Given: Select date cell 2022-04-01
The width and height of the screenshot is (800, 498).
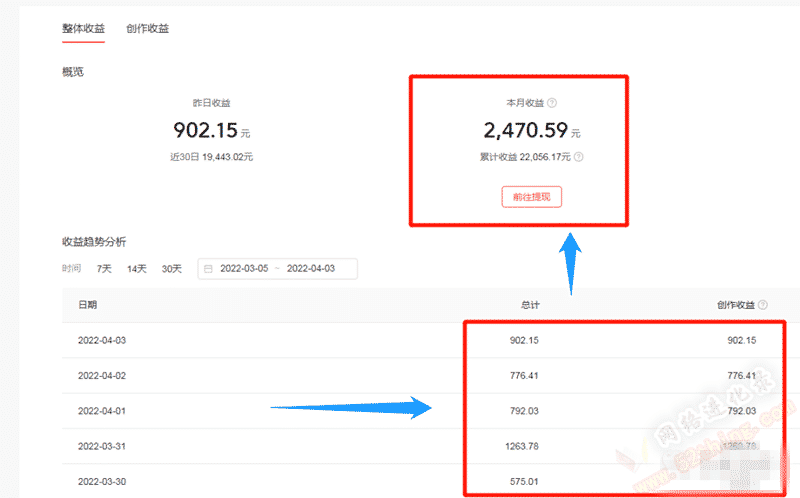Looking at the screenshot, I should [x=102, y=411].
